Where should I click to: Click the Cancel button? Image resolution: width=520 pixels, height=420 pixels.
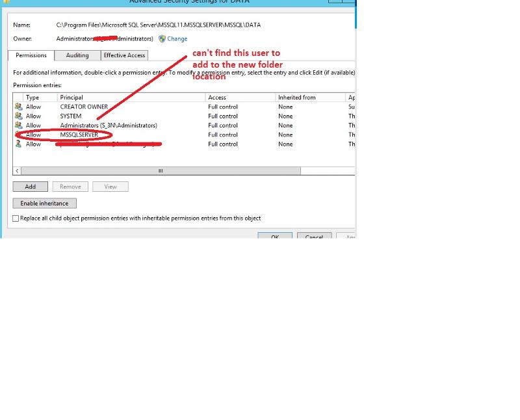314,236
